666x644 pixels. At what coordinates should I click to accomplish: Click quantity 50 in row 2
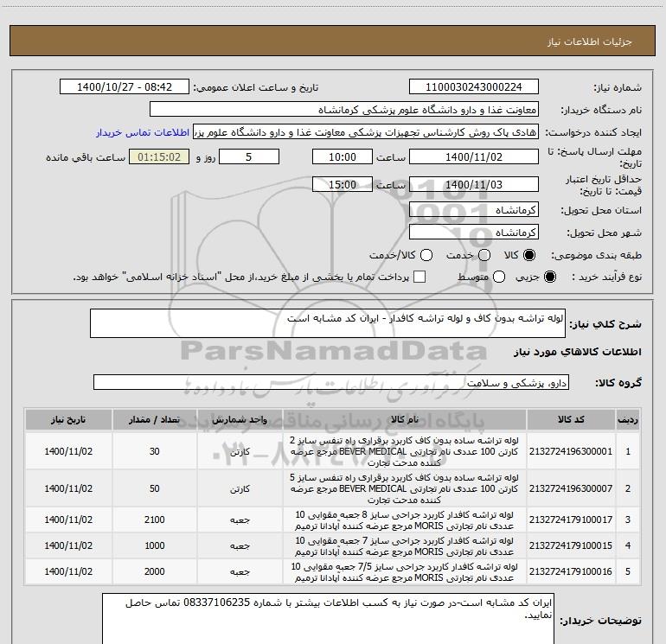pyautogui.click(x=155, y=488)
